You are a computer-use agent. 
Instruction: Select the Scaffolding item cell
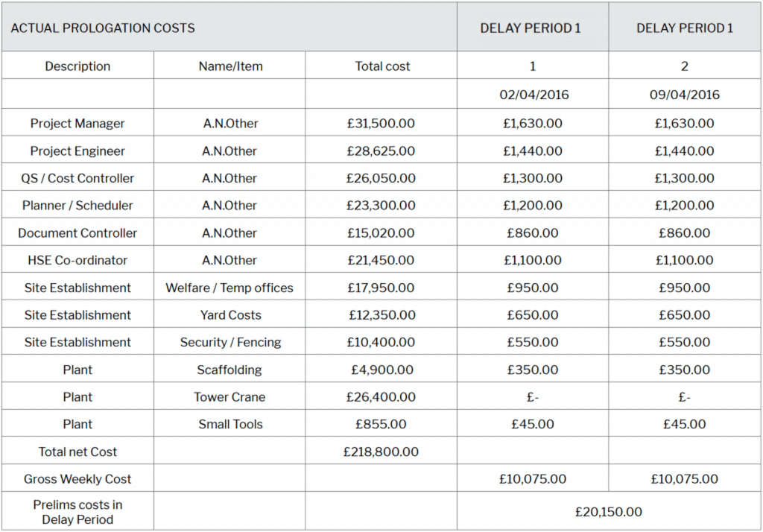tap(229, 370)
